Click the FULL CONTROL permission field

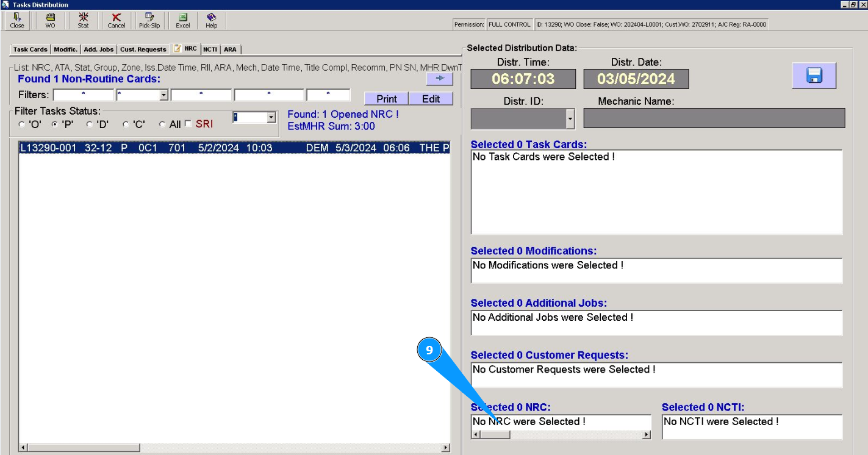[x=509, y=24]
